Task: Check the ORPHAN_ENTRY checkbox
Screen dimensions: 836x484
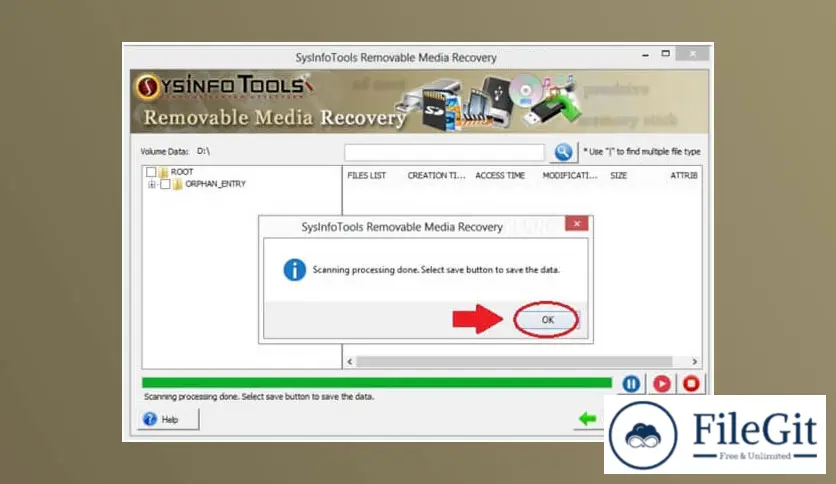Action: pyautogui.click(x=165, y=184)
